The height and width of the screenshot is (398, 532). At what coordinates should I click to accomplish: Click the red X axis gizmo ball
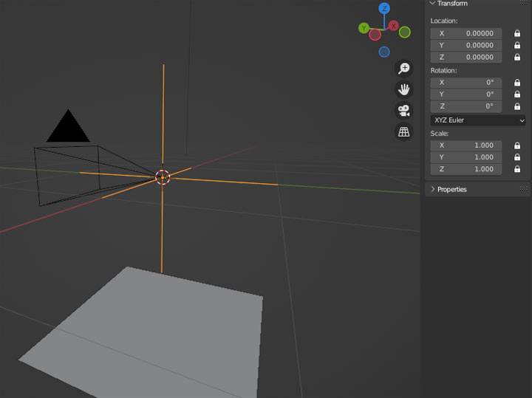point(393,25)
